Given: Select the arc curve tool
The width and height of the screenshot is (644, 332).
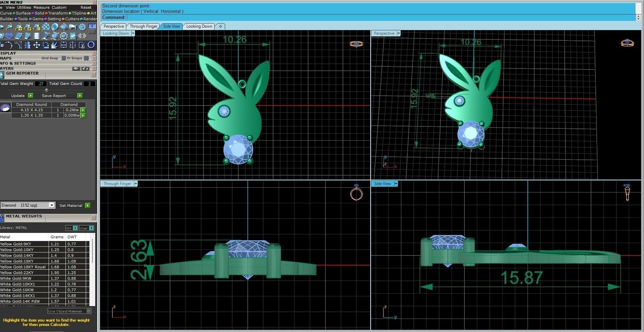Looking at the screenshot, I should click(x=9, y=45).
